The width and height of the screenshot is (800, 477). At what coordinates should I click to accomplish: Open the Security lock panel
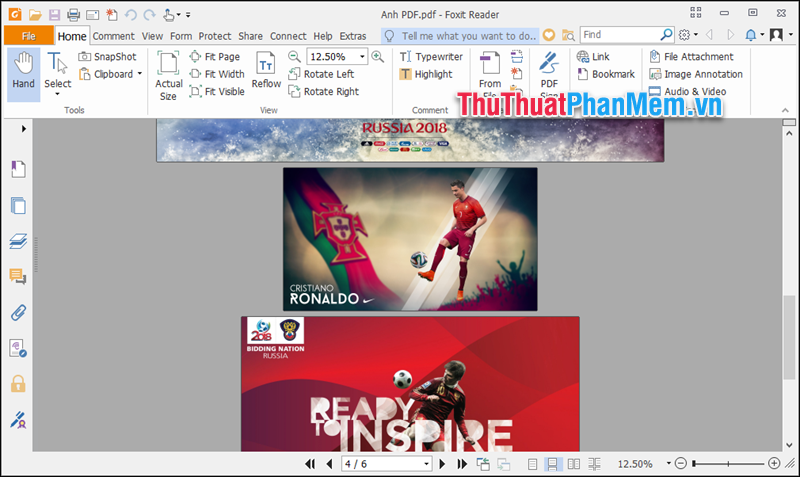click(x=18, y=383)
